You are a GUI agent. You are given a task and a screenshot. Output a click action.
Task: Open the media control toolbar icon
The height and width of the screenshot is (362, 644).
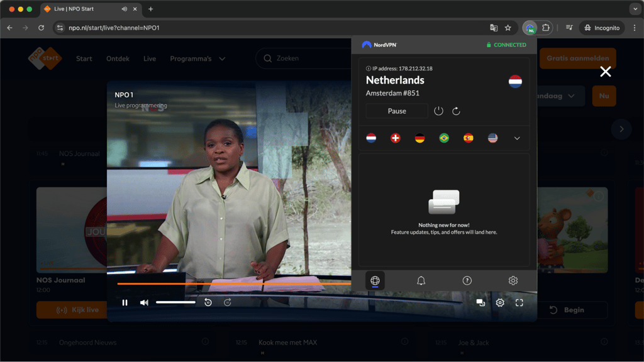(x=569, y=28)
